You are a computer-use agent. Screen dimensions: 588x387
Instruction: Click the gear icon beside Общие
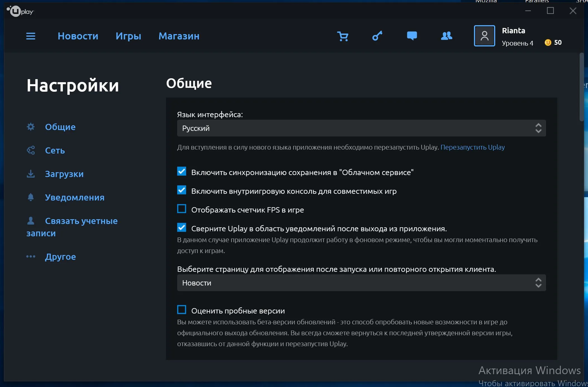[31, 127]
